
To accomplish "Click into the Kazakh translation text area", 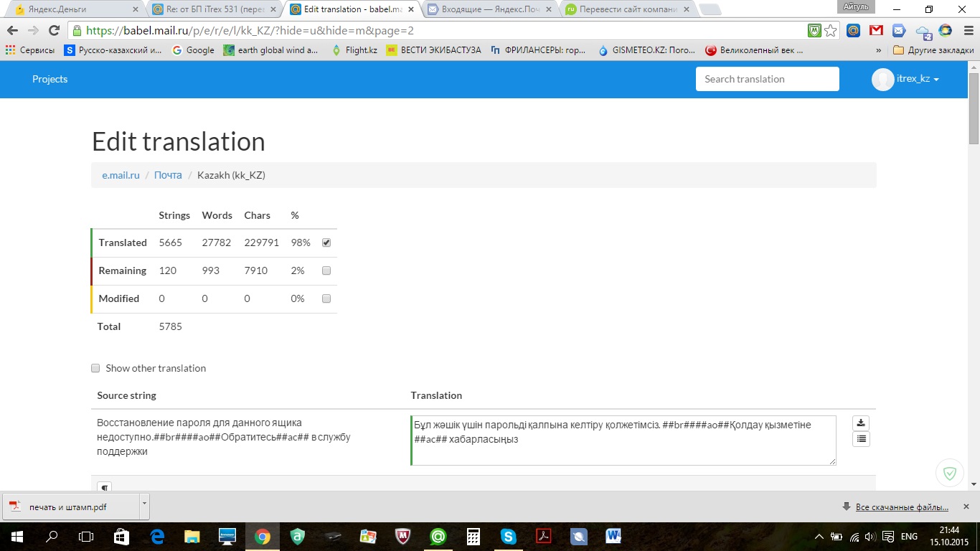I will coord(623,441).
